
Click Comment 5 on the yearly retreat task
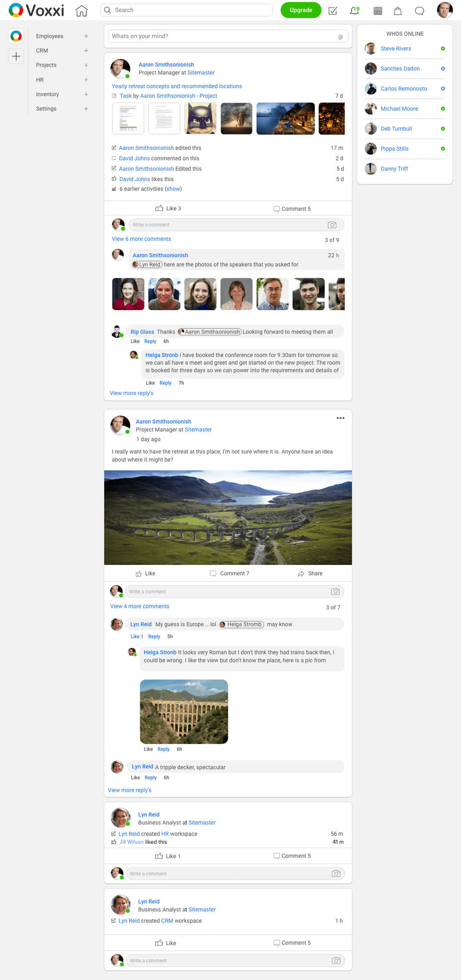pos(292,209)
